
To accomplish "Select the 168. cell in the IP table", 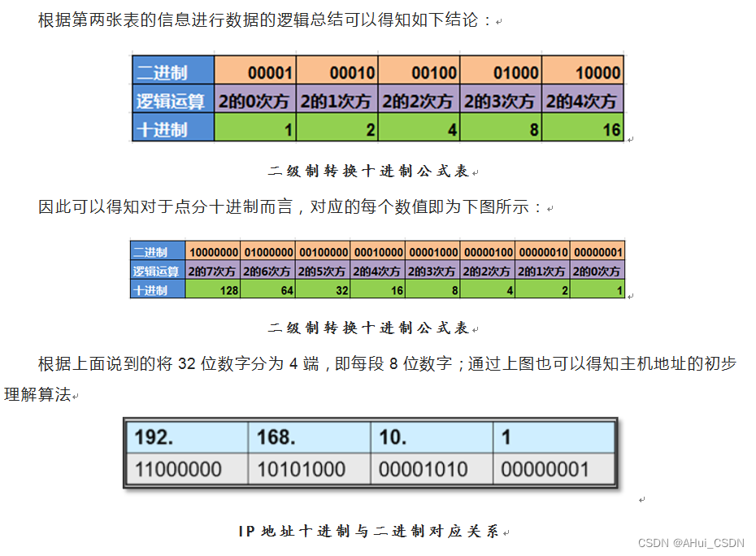I will (309, 437).
